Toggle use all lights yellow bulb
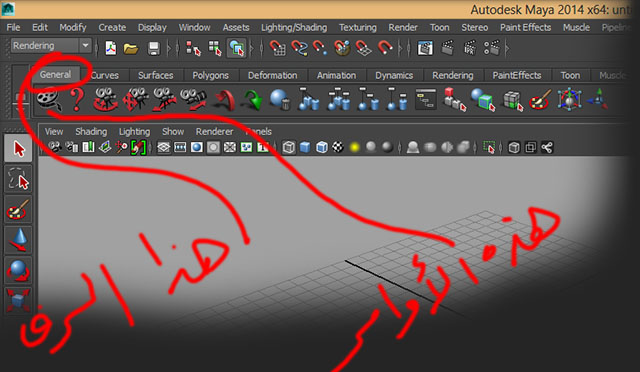The image size is (640, 372). tap(355, 147)
